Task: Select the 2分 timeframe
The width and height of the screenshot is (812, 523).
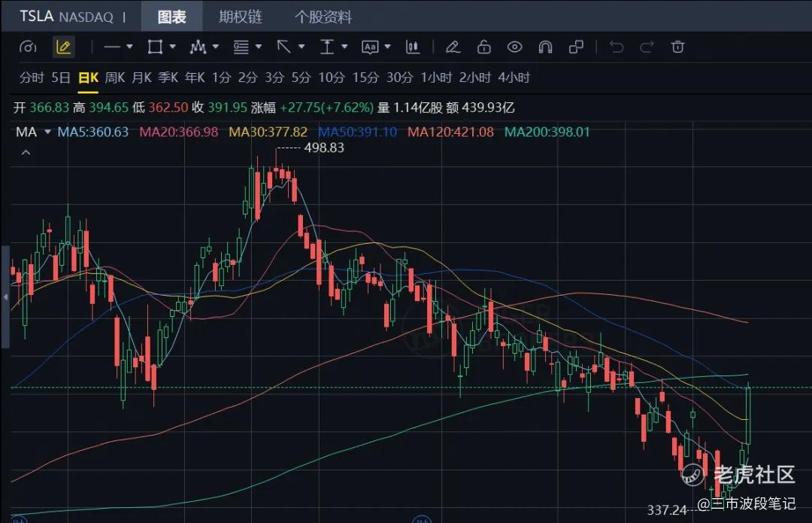Action: [x=247, y=78]
